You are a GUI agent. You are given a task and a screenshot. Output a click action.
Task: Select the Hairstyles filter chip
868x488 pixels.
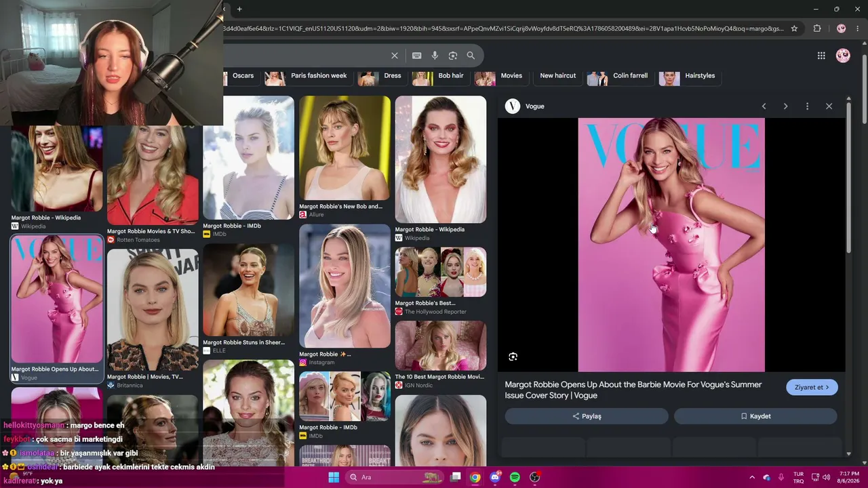click(690, 76)
